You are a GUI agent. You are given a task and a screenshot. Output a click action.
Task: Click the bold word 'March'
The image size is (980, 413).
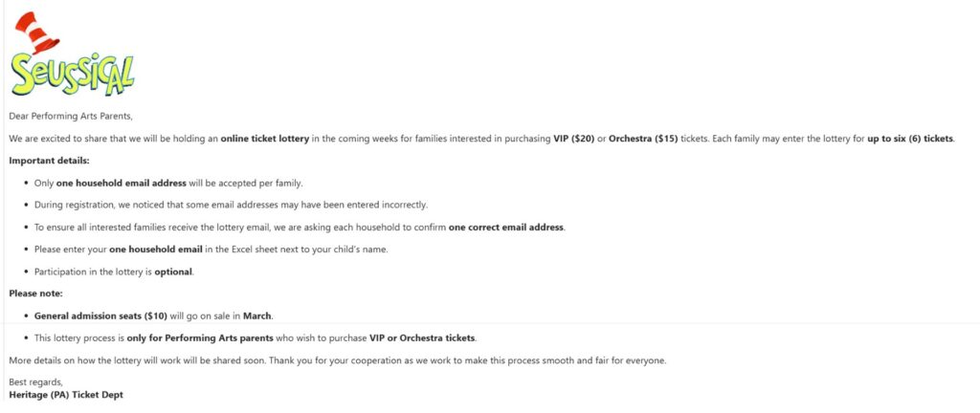coord(256,315)
